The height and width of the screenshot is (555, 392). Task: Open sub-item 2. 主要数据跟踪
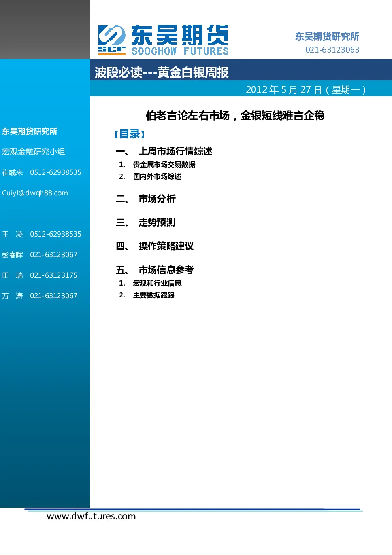pyautogui.click(x=147, y=295)
